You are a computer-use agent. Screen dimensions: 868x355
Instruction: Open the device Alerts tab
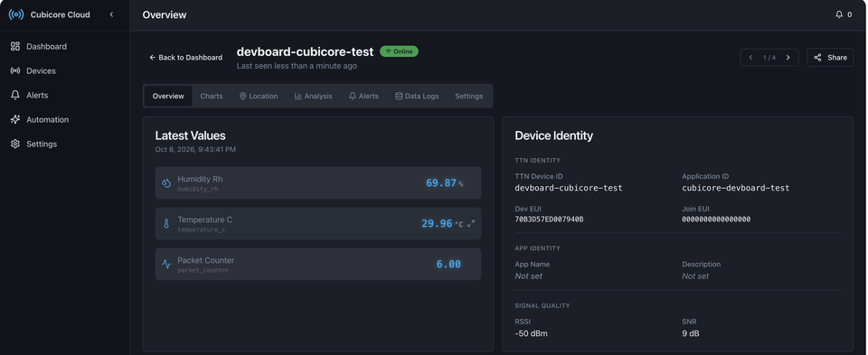coord(363,97)
